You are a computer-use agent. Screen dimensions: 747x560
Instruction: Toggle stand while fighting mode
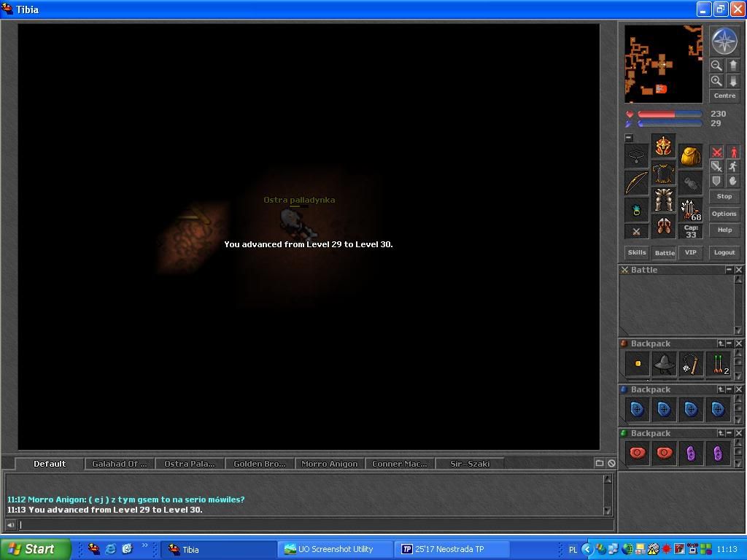(732, 152)
